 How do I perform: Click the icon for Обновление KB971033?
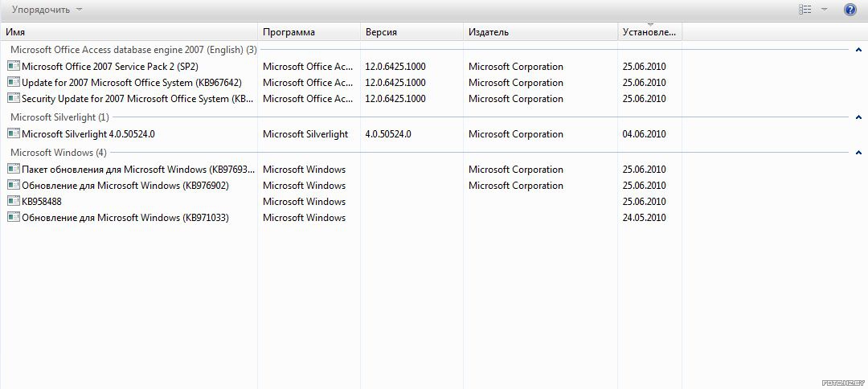(x=14, y=217)
